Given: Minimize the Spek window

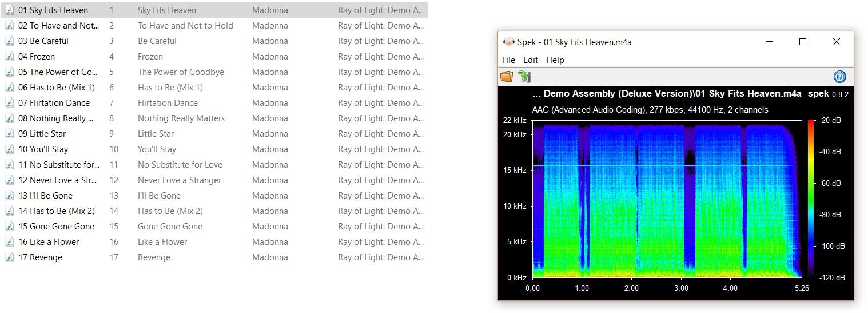Looking at the screenshot, I should [769, 42].
